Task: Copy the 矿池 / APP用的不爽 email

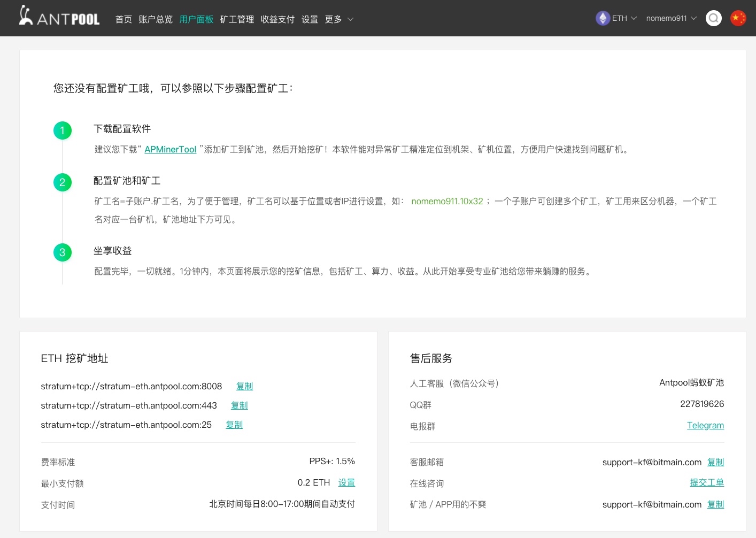Action: pos(715,504)
